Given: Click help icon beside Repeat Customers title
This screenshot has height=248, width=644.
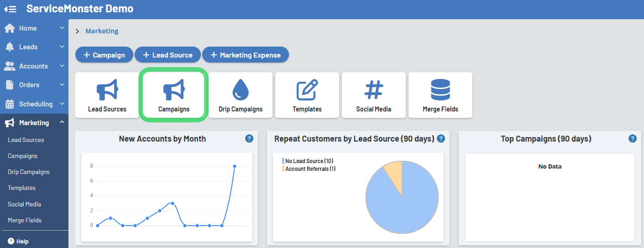Looking at the screenshot, I should (x=441, y=138).
